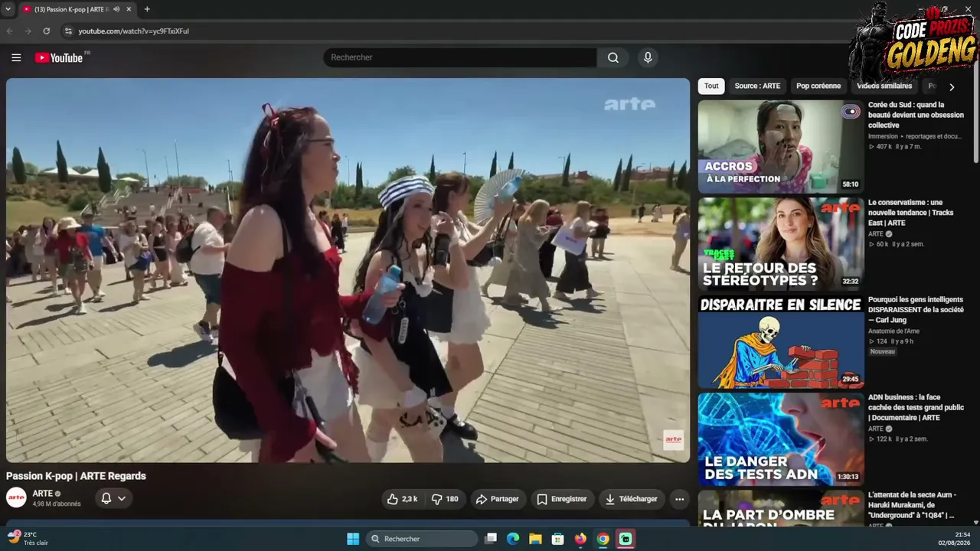This screenshot has width=980, height=551.
Task: Click the Télécharger download button
Action: 632,499
